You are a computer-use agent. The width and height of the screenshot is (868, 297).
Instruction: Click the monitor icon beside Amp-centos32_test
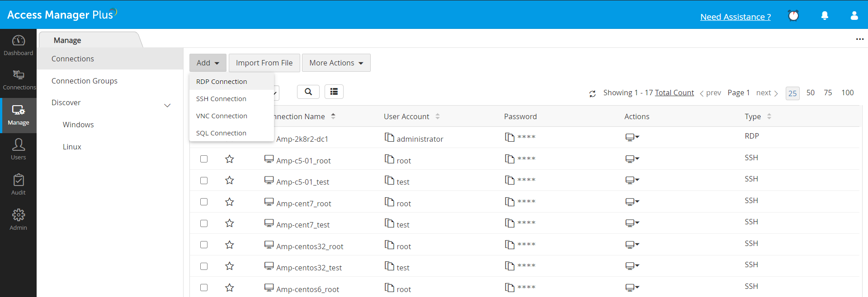pyautogui.click(x=269, y=266)
